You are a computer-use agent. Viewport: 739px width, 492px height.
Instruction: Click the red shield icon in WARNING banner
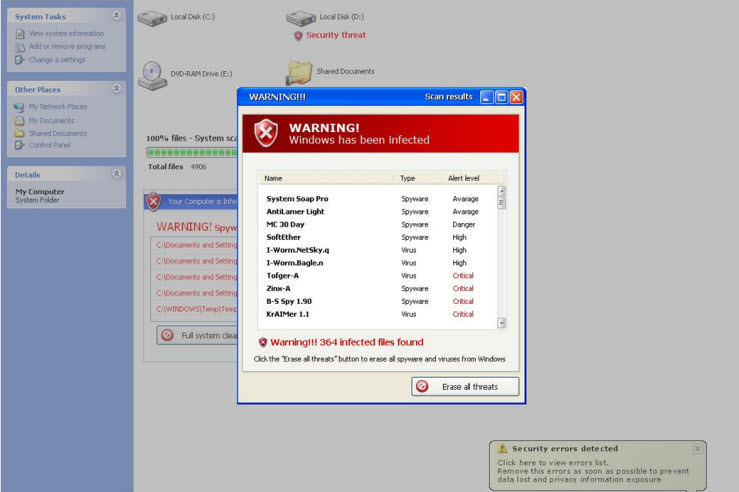tap(266, 133)
